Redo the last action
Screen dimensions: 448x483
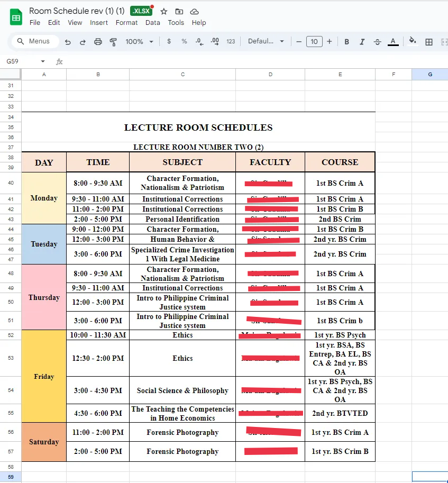[83, 42]
